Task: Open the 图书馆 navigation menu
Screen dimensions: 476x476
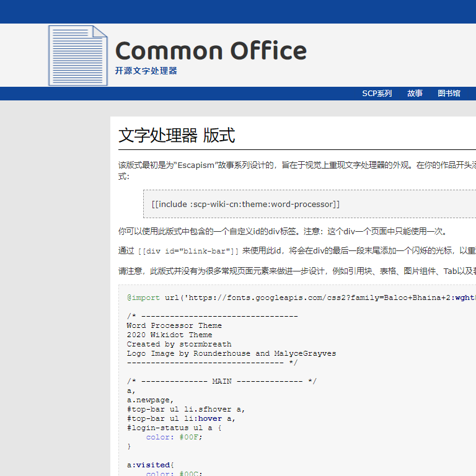Action: [x=449, y=94]
